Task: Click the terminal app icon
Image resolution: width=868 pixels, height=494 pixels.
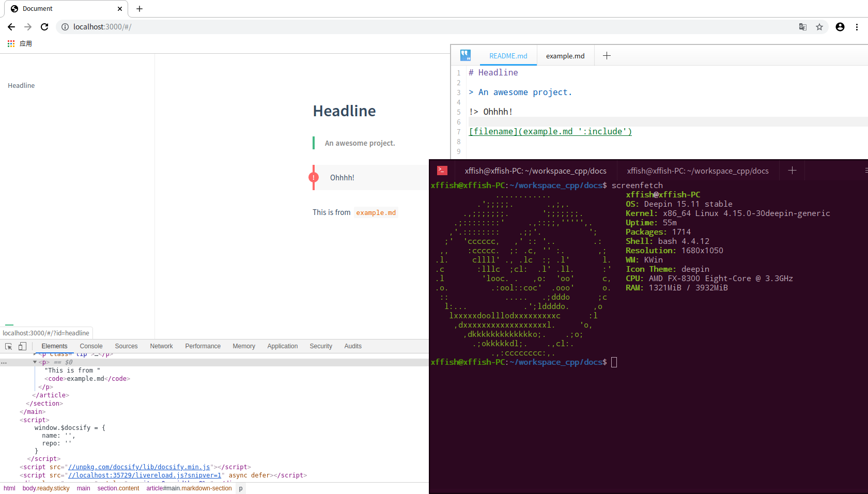Action: [x=442, y=171]
